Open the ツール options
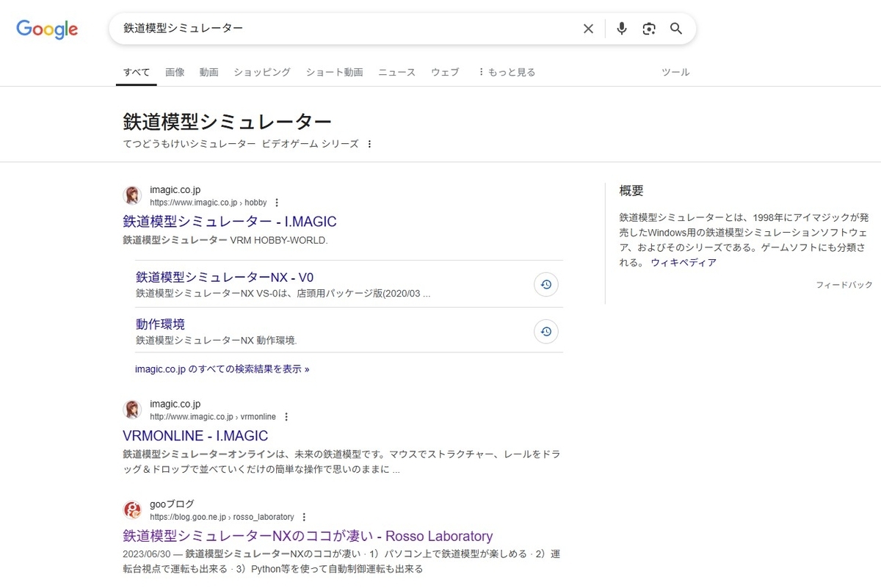This screenshot has width=881, height=588. pos(675,72)
